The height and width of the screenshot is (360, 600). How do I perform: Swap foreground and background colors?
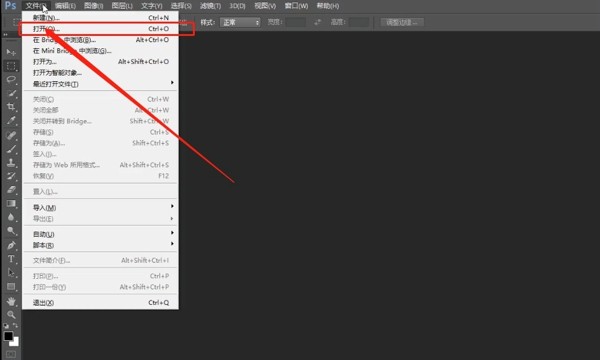16,326
